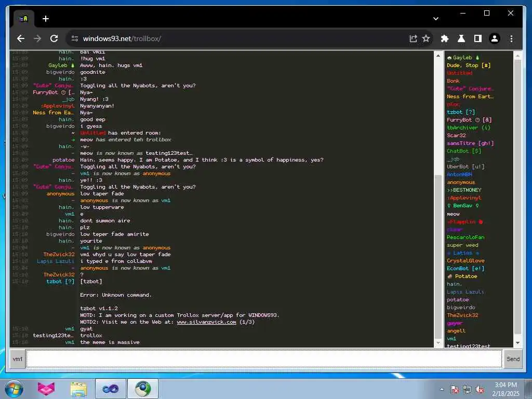Select Potatoe in the user list
This screenshot has height=399, width=532.
(x=462, y=276)
